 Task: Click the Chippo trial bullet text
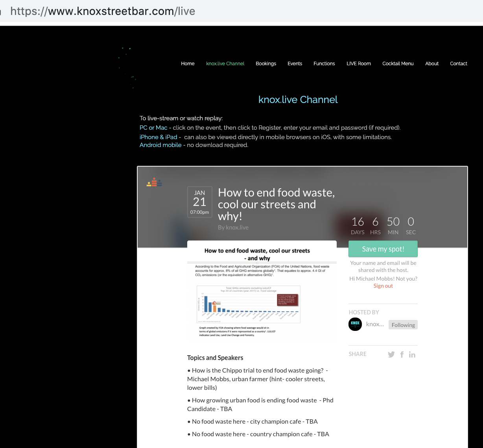[258, 379]
